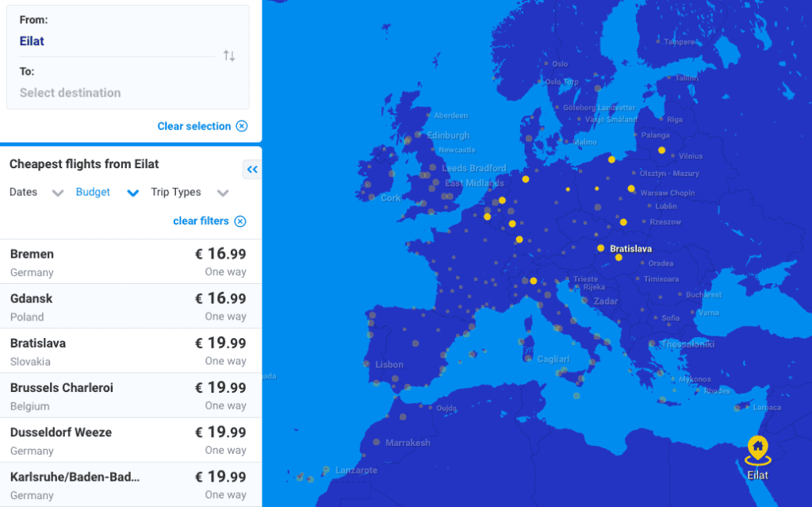
Task: Click the circled X beside Clear selection
Action: [x=242, y=126]
